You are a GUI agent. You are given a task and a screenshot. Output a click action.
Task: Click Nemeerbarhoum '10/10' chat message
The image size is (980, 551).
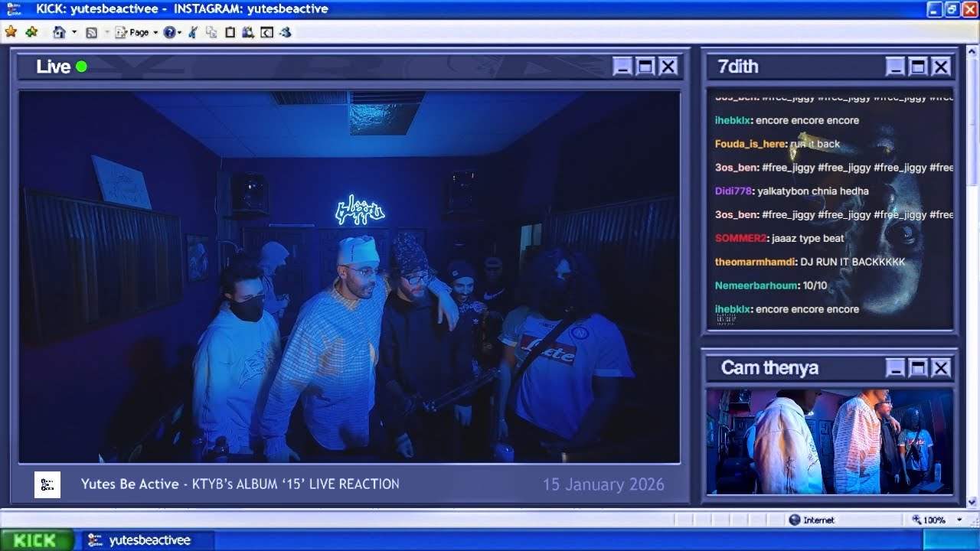771,285
